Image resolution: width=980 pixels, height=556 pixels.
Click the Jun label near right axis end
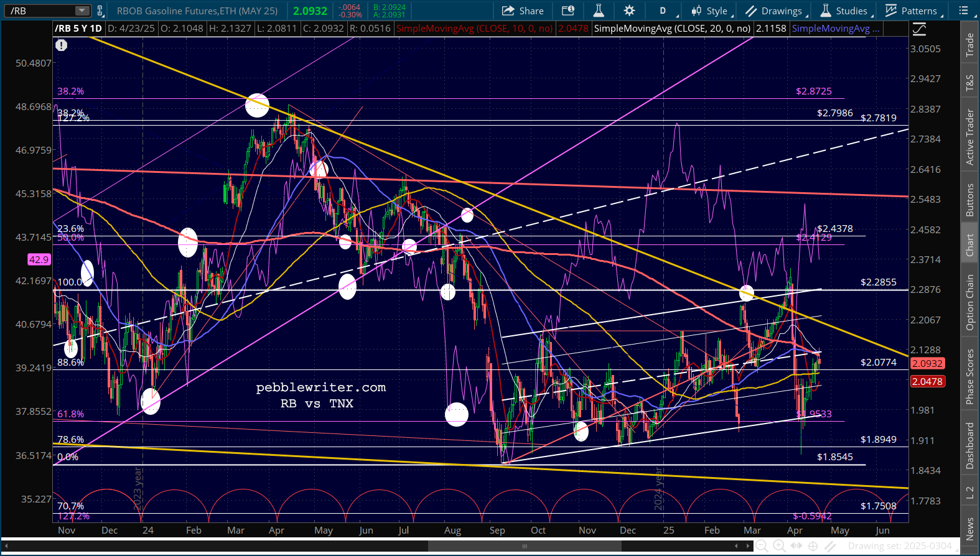pyautogui.click(x=882, y=531)
